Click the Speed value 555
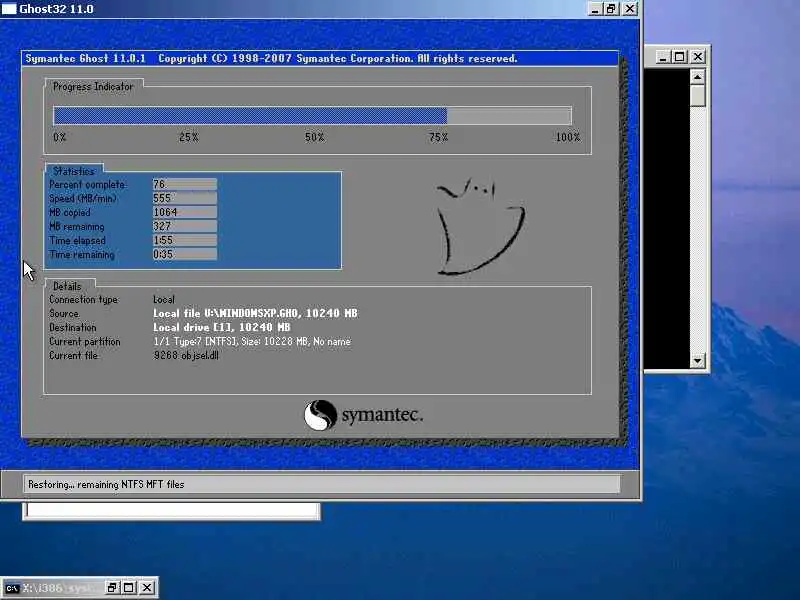The width and height of the screenshot is (800, 600). [x=184, y=198]
